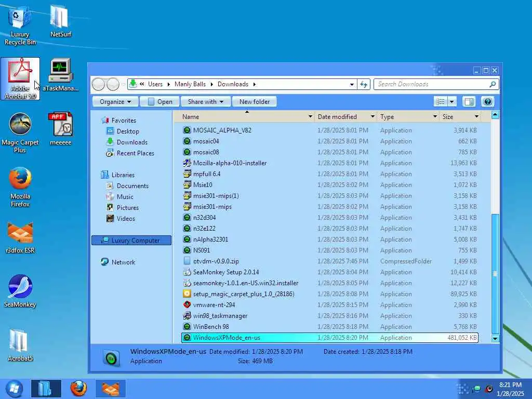The image size is (532, 399).
Task: Select Downloads in the navigation pane
Action: 132,142
